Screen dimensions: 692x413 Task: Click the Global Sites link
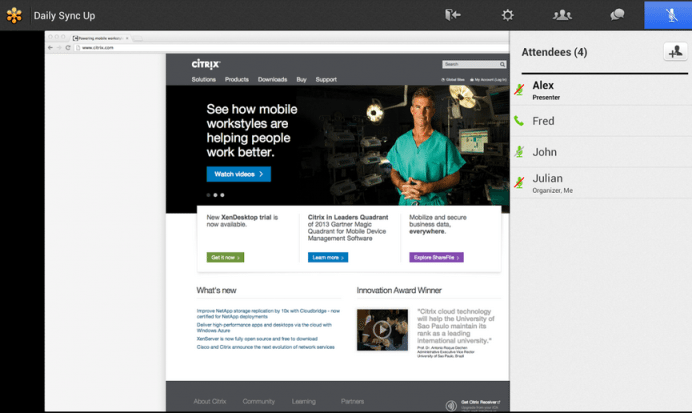click(453, 80)
